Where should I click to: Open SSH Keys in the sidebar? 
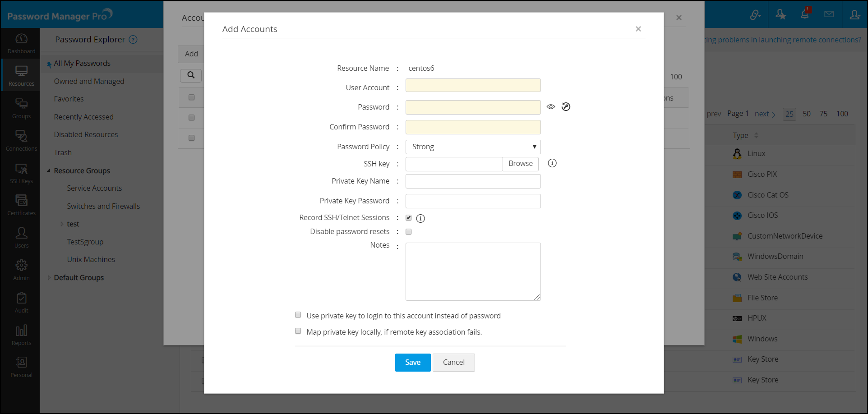click(21, 173)
